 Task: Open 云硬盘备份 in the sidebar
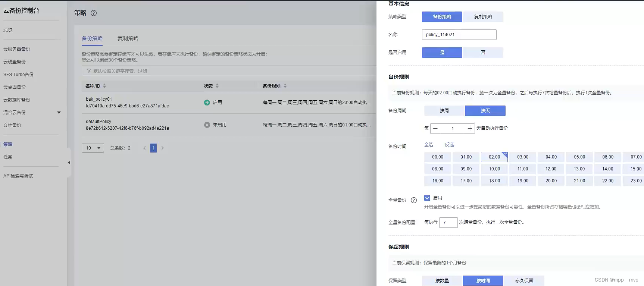pyautogui.click(x=15, y=62)
